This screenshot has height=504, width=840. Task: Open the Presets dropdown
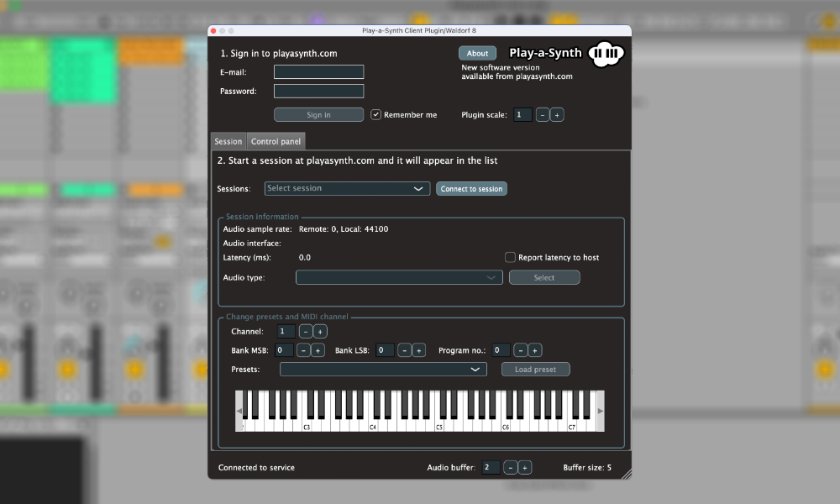point(383,370)
